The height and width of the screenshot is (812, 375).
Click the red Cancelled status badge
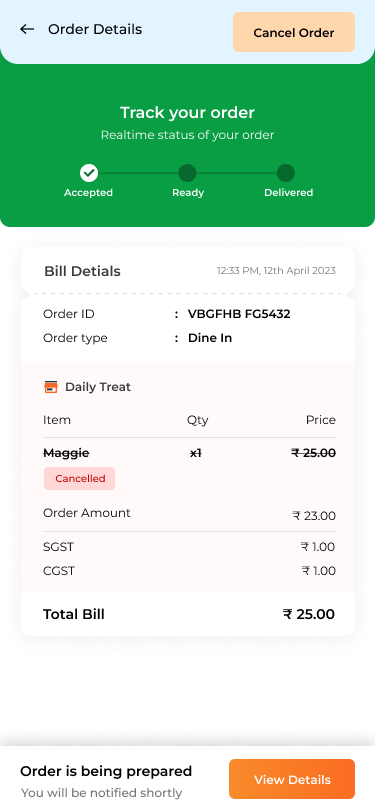tap(80, 478)
